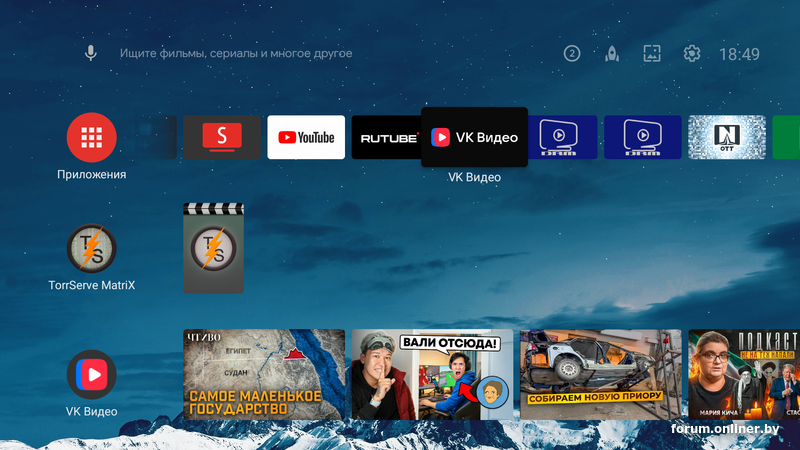This screenshot has width=800, height=450.
Task: Open the inputs picture icon in top bar
Action: click(x=652, y=54)
